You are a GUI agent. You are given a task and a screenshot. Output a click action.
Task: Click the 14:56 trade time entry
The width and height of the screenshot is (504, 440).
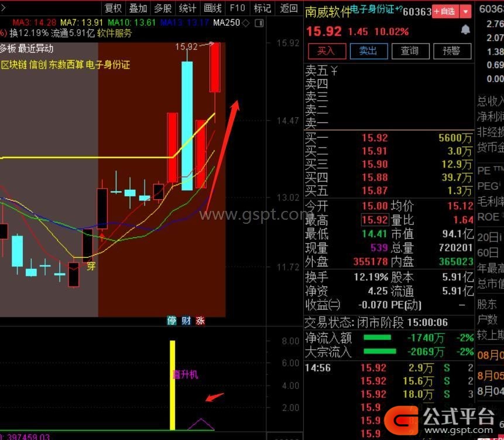(318, 367)
